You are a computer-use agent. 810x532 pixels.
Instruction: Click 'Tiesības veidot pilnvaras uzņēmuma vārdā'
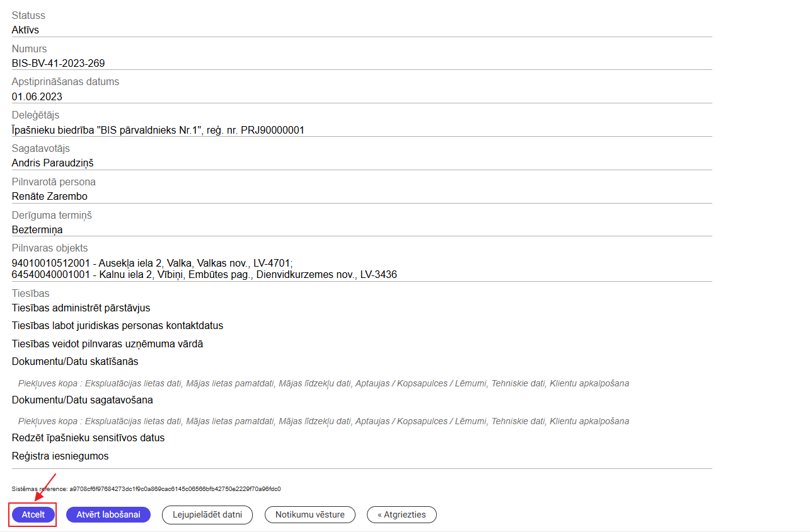tap(107, 344)
